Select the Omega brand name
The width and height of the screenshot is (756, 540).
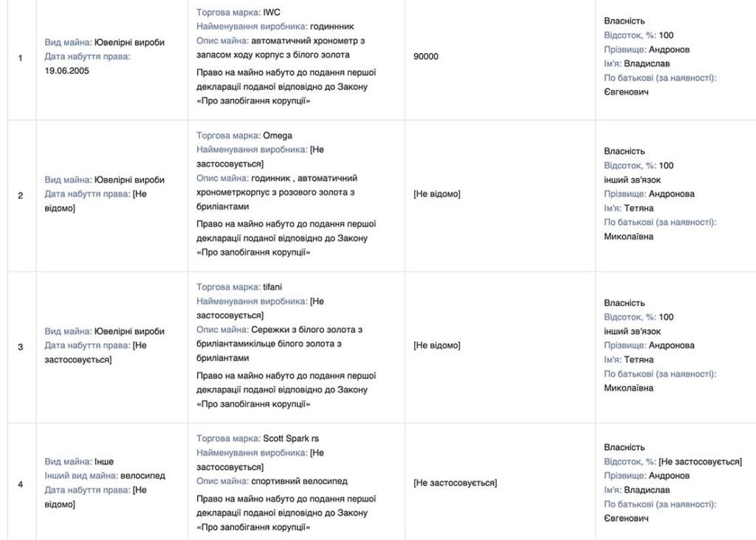click(x=278, y=136)
